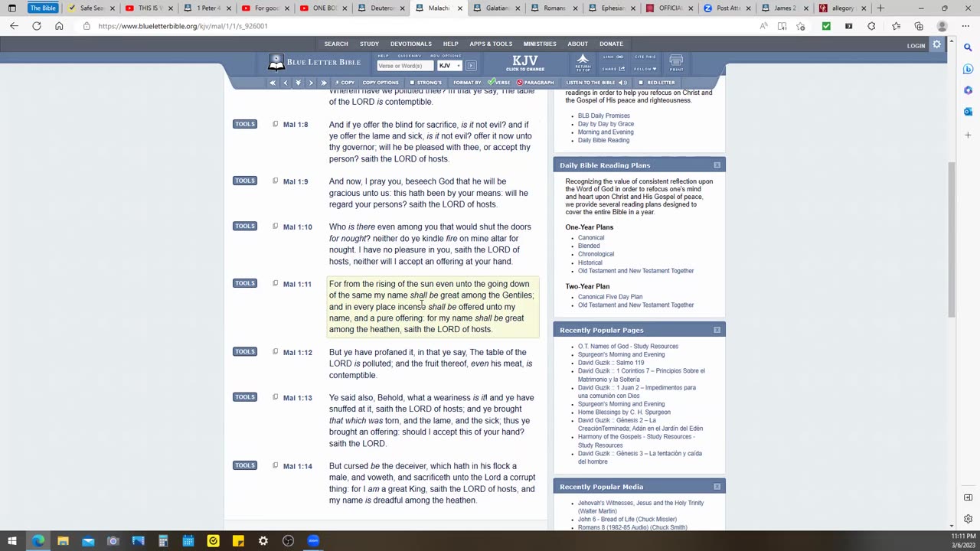Close the Recently Popular Media panel
The width and height of the screenshot is (980, 551).
tap(717, 487)
